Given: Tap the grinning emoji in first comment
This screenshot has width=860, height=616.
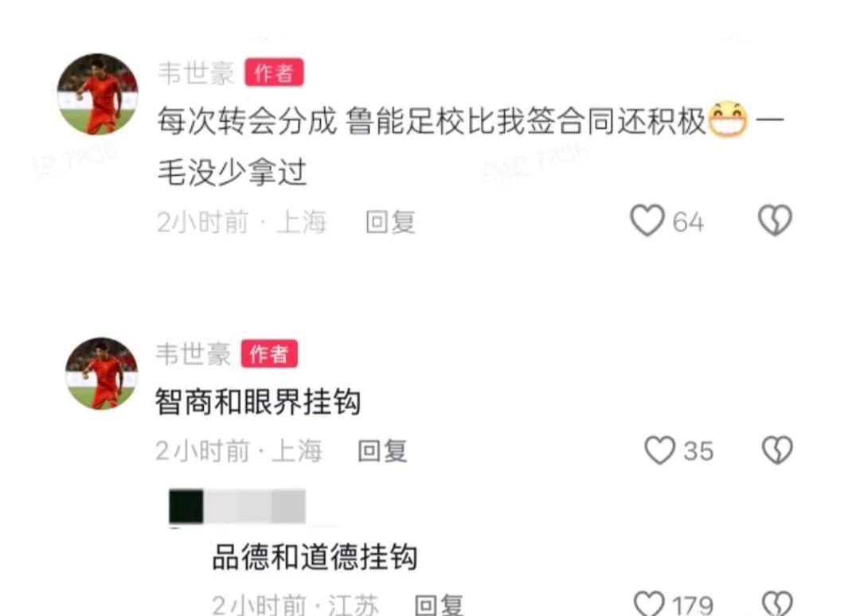Looking at the screenshot, I should (728, 119).
